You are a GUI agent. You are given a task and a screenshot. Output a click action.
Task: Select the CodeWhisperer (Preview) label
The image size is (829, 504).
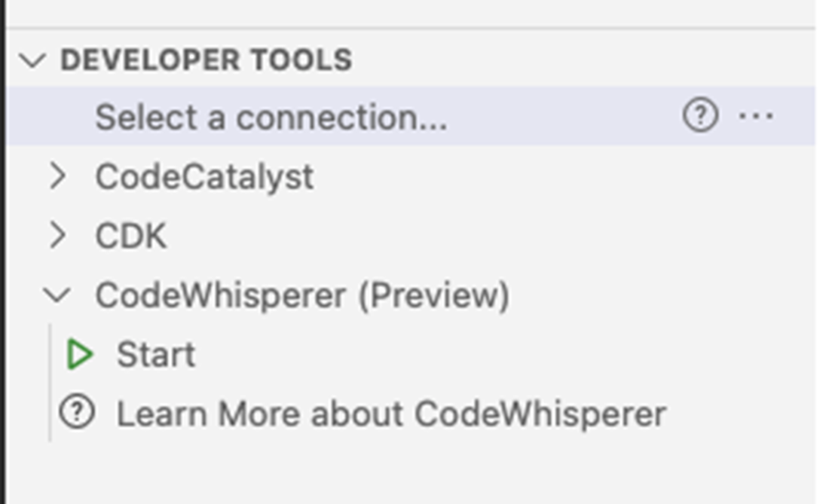click(x=301, y=295)
